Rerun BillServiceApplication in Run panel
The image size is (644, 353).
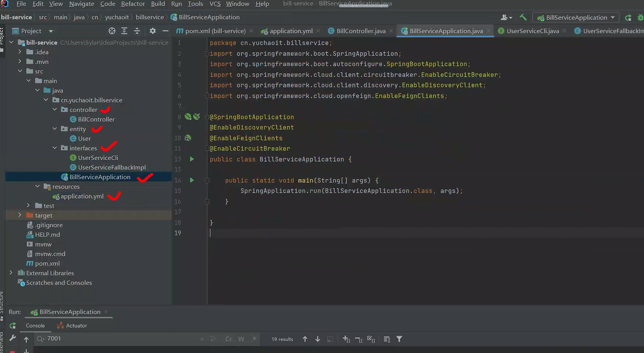12,325
